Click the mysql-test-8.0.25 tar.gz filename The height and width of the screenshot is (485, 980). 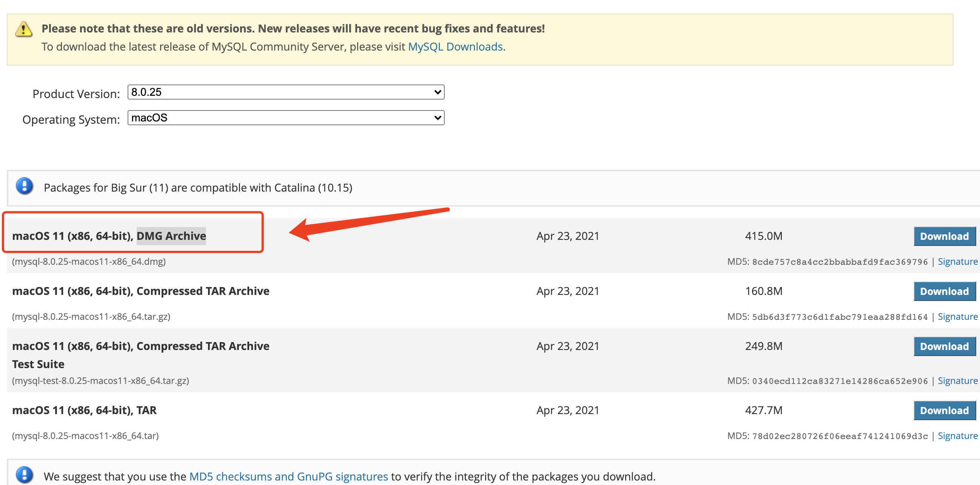coord(100,381)
